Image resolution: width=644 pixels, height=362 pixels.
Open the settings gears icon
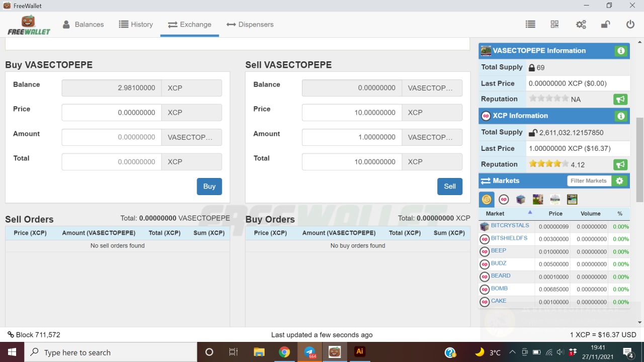click(x=581, y=24)
